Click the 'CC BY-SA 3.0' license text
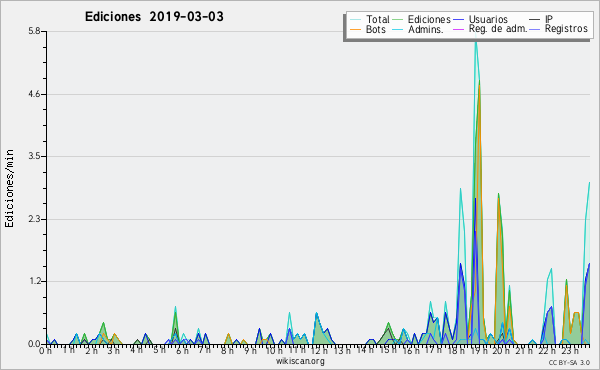The height and width of the screenshot is (370, 600). pos(569,362)
